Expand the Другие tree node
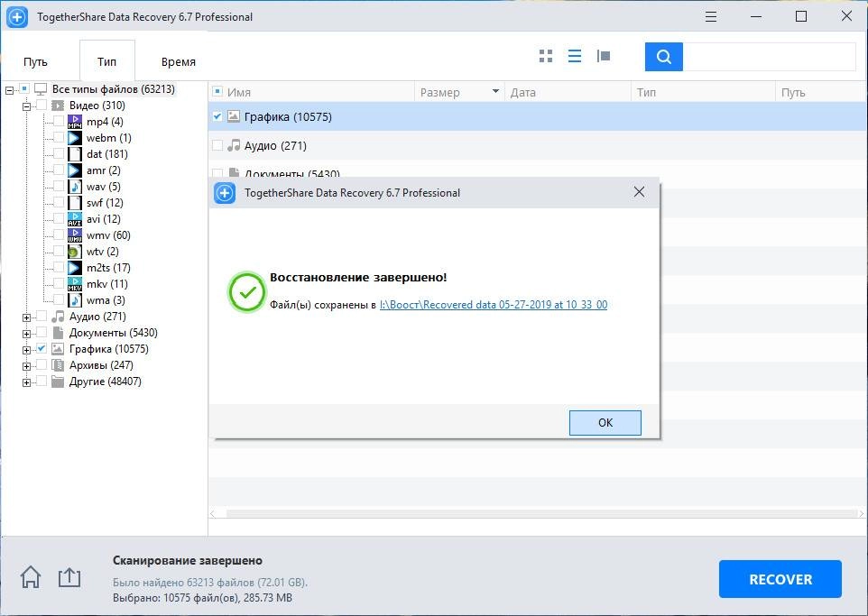Screen dimensions: 868x616 (26, 382)
